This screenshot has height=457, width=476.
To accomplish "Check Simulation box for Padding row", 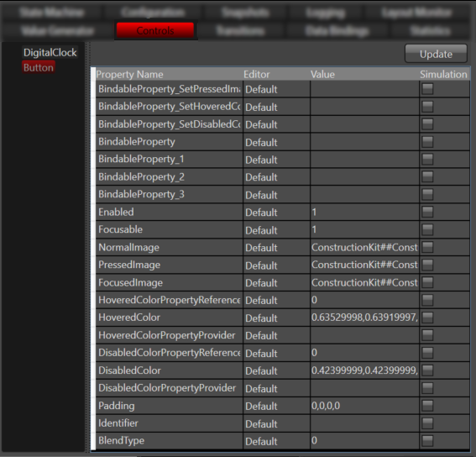I will pyautogui.click(x=427, y=406).
